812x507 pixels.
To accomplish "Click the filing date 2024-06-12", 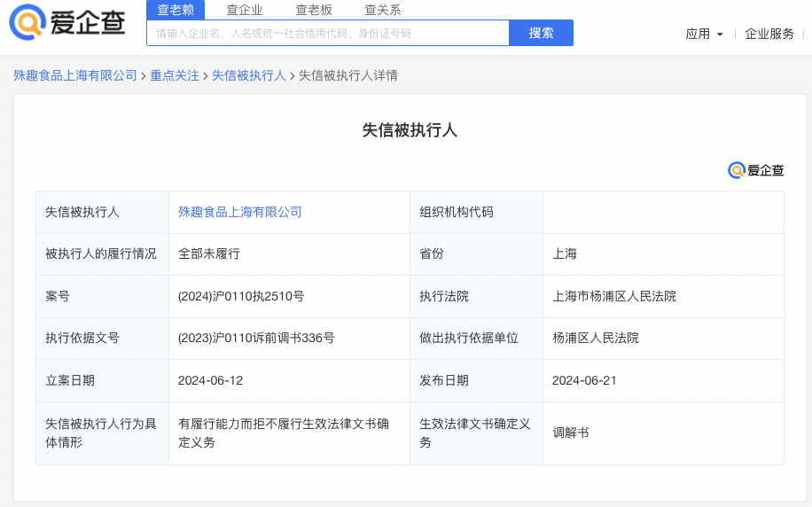I will coord(210,380).
